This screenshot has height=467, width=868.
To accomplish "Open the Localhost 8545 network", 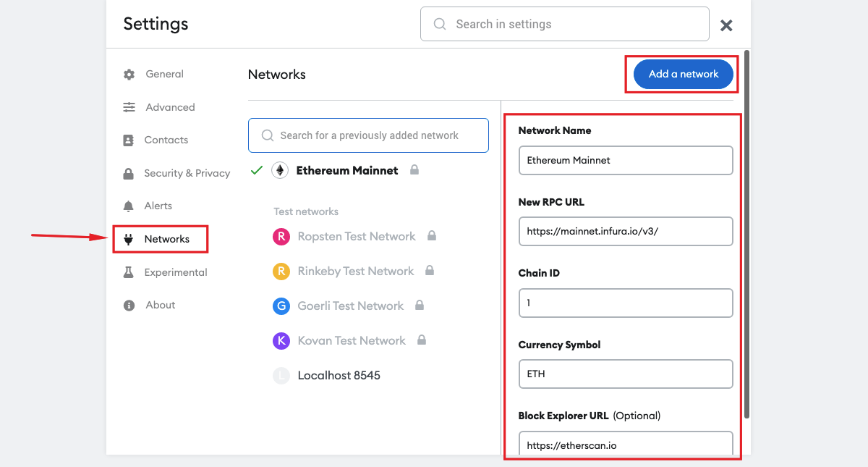I will click(326, 376).
